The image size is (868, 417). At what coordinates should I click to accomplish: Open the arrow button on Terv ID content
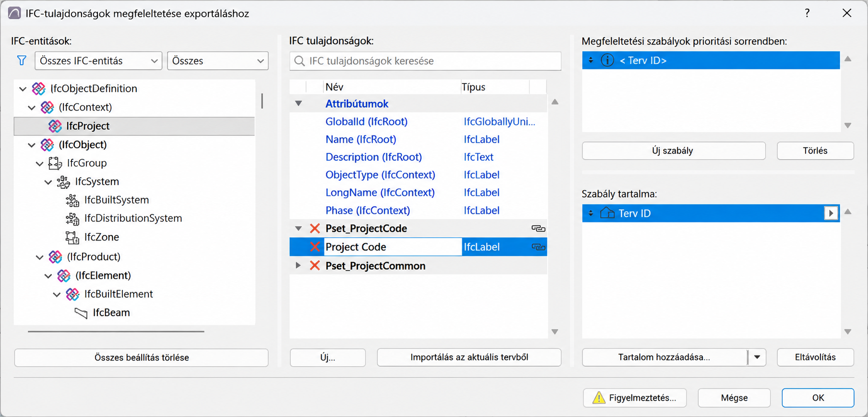point(831,213)
